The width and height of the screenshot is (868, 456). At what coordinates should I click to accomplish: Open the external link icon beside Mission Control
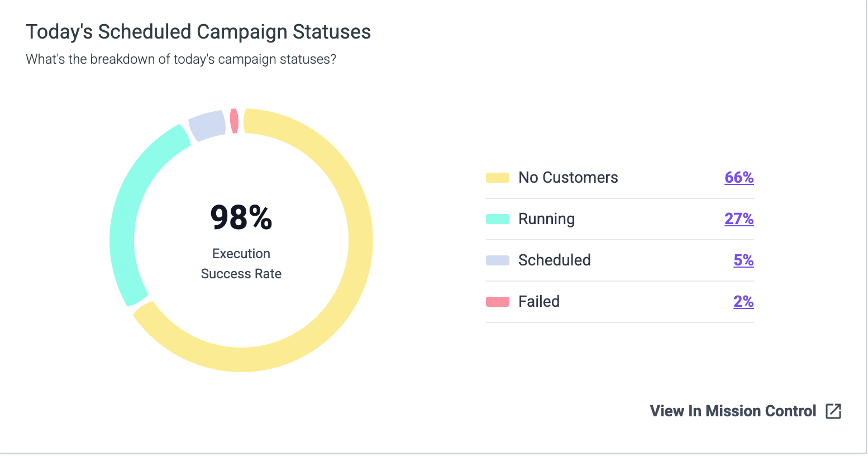pos(833,411)
